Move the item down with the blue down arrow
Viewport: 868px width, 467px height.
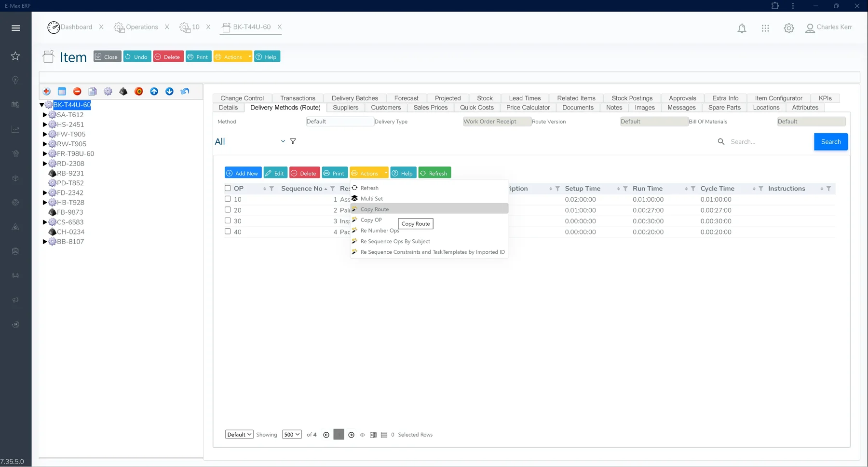(x=170, y=91)
